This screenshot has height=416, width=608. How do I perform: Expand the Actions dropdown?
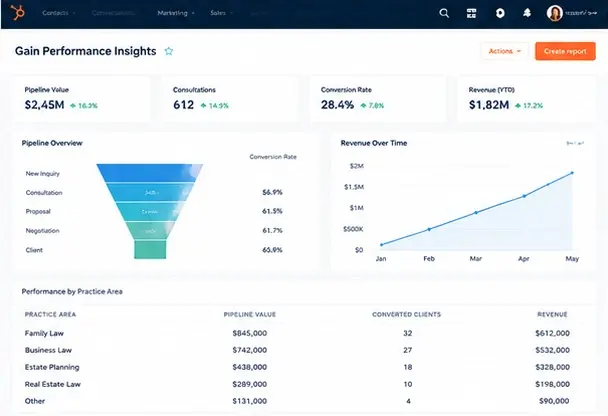[x=505, y=51]
